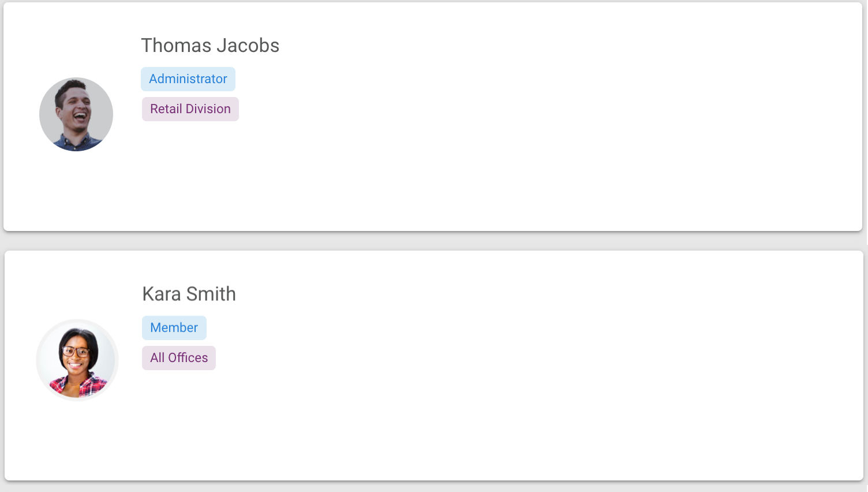This screenshot has width=868, height=492.
Task: Open Kara Smith's profile photo
Action: pyautogui.click(x=77, y=360)
